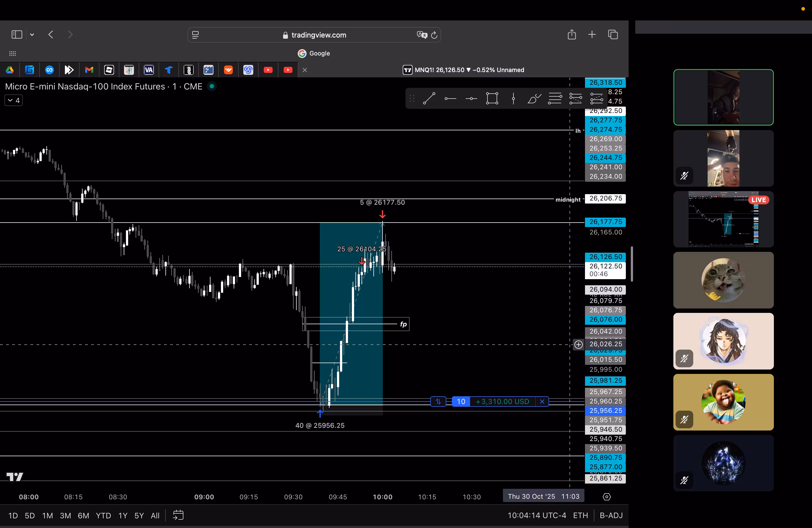Image resolution: width=812 pixels, height=528 pixels.
Task: Set the chart range to 5D
Action: [30, 515]
